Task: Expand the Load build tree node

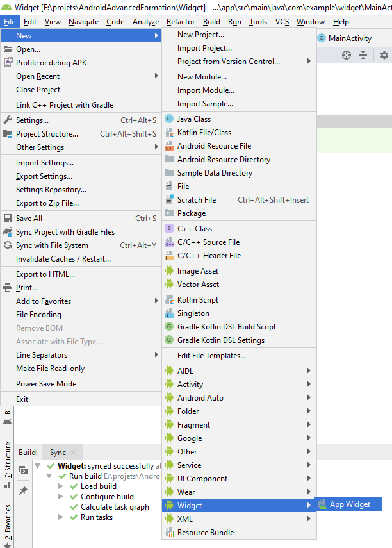Action: 61,486
